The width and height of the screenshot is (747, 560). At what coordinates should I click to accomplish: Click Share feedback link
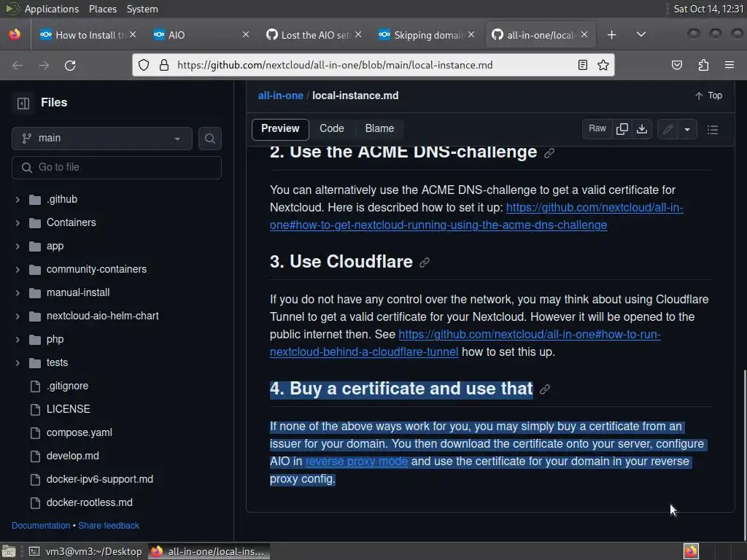pyautogui.click(x=109, y=526)
